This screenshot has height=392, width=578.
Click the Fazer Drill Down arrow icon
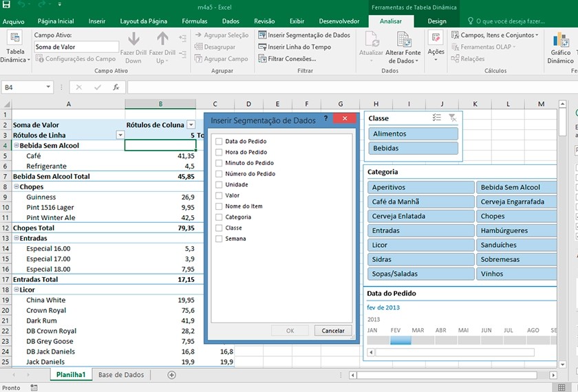134,39
